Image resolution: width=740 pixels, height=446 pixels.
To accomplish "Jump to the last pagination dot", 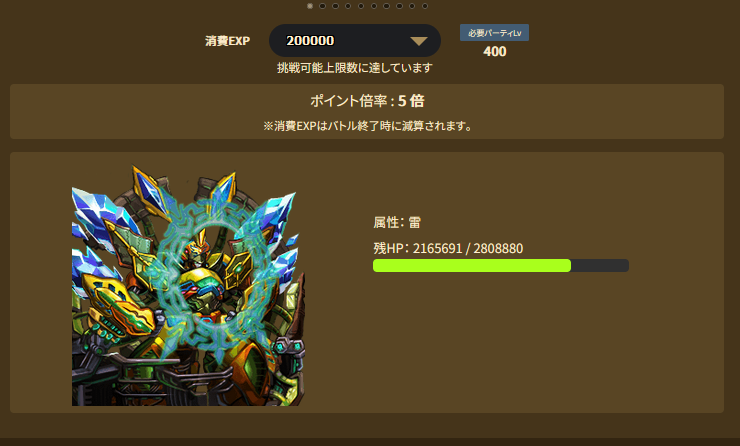I will click(x=425, y=6).
